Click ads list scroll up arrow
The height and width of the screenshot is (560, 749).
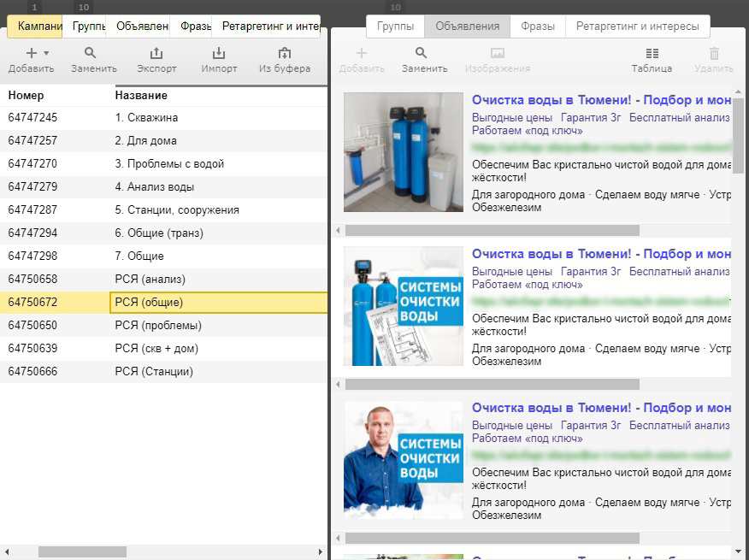coord(738,91)
